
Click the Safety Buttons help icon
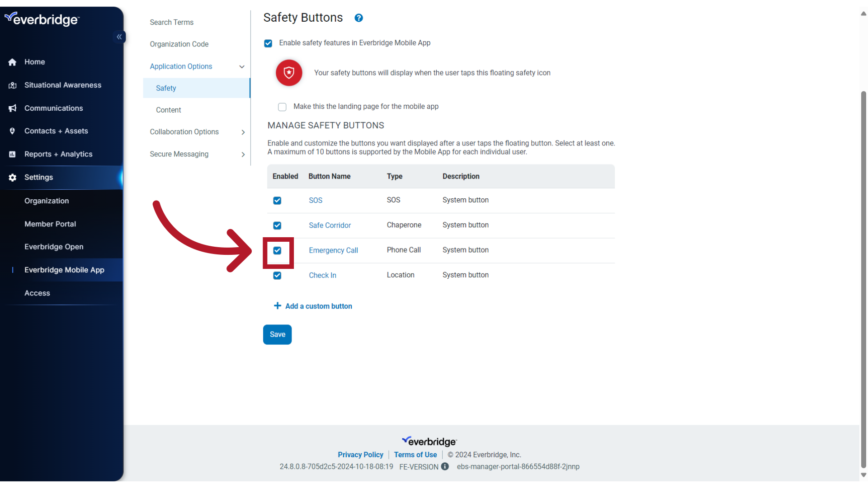coord(359,18)
